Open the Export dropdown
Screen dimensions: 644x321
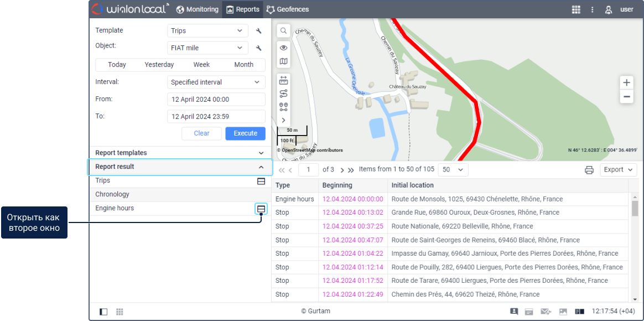click(618, 170)
